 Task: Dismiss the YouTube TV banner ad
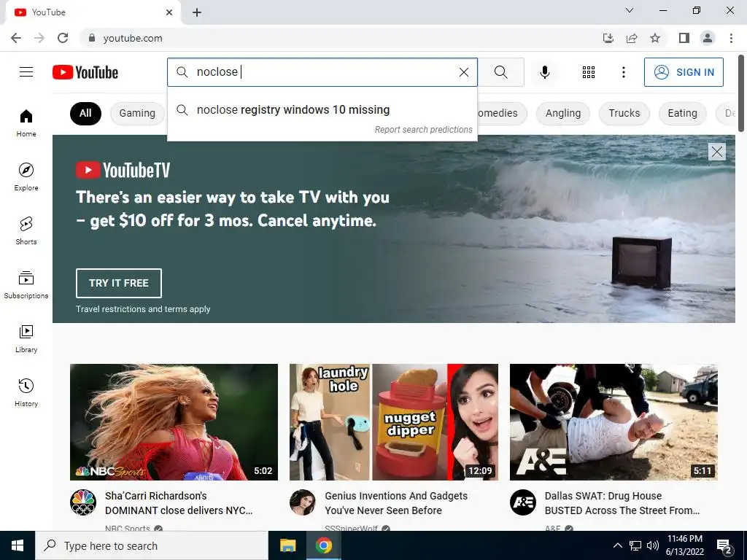(716, 152)
